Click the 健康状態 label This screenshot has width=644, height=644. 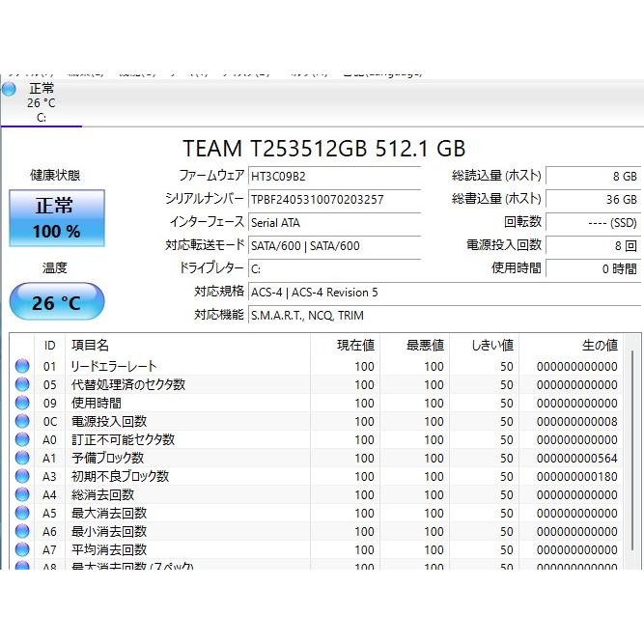(55, 176)
